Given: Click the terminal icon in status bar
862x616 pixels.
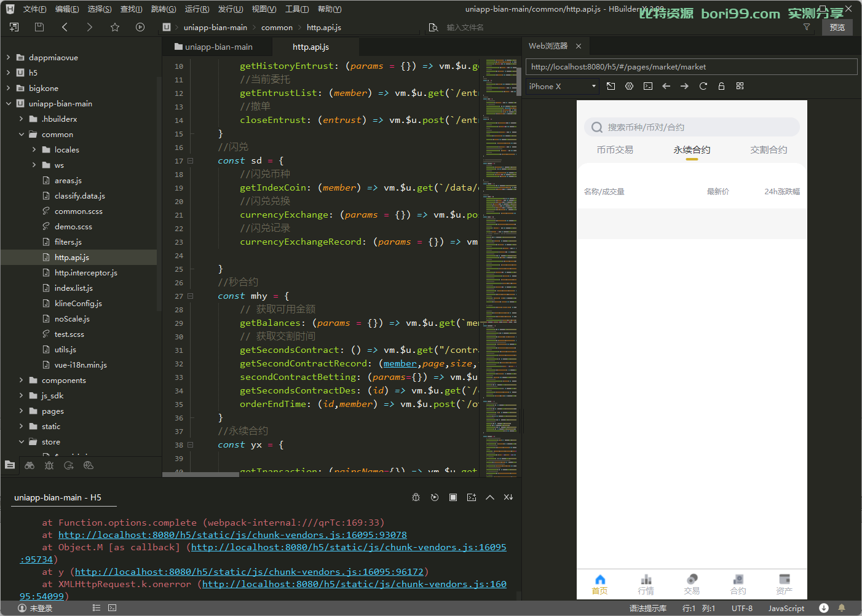Looking at the screenshot, I should click(112, 608).
